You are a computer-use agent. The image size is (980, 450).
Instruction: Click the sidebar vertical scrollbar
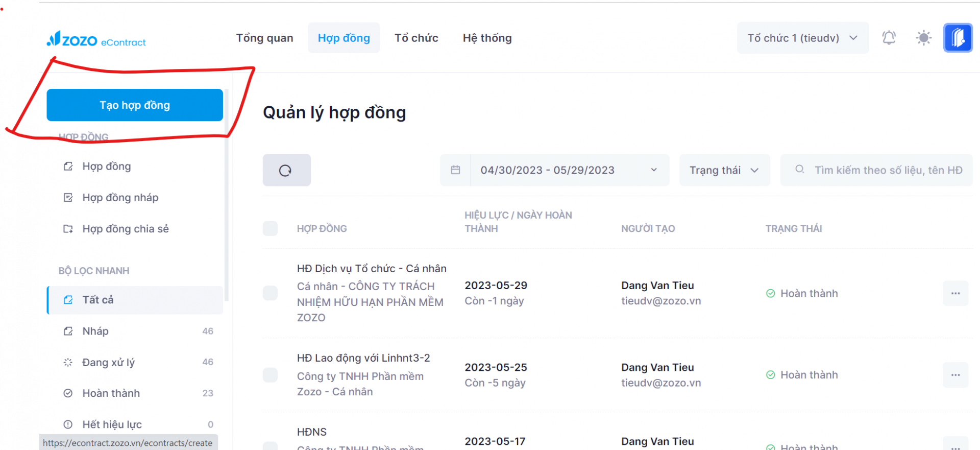pos(226,194)
